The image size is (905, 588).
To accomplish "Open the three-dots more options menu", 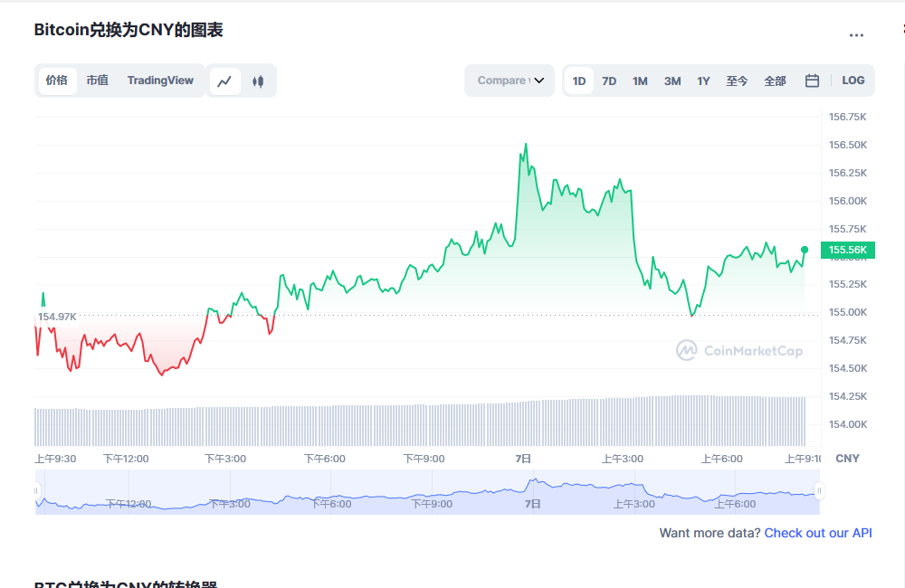I will (856, 35).
